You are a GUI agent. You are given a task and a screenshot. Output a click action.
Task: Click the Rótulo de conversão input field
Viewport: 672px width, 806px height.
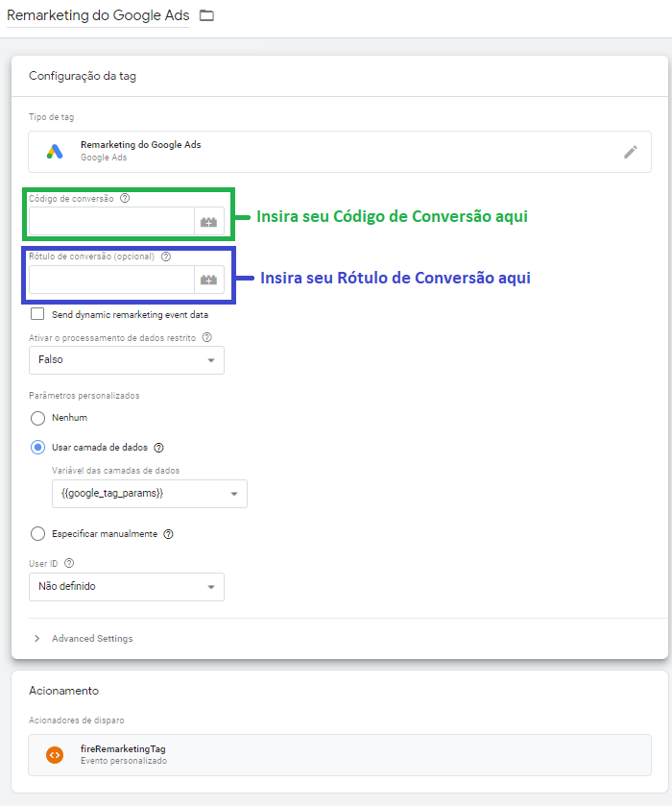(x=111, y=280)
